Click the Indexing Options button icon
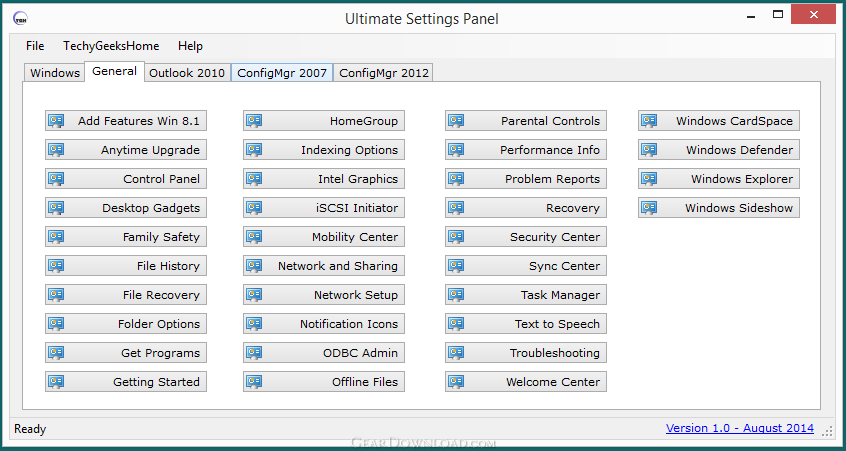Viewport: 846px width, 451px height. click(254, 150)
